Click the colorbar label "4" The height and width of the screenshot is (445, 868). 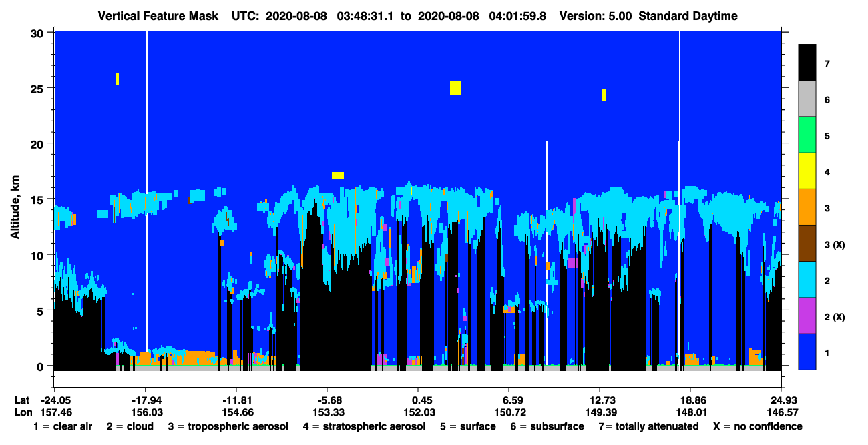pyautogui.click(x=827, y=172)
